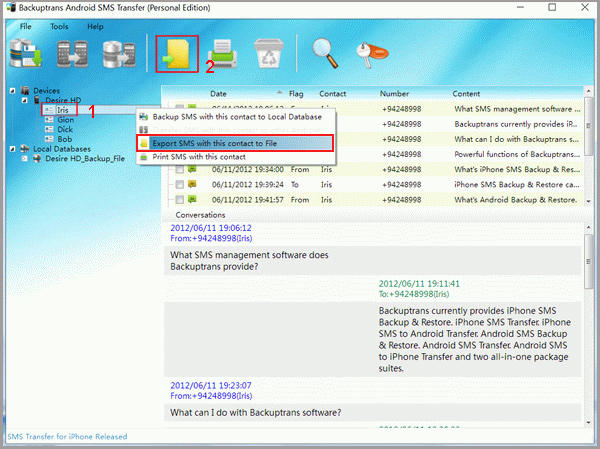Click the message list scroll-down arrow
Viewport: 600px width, 449px height.
pyautogui.click(x=589, y=201)
